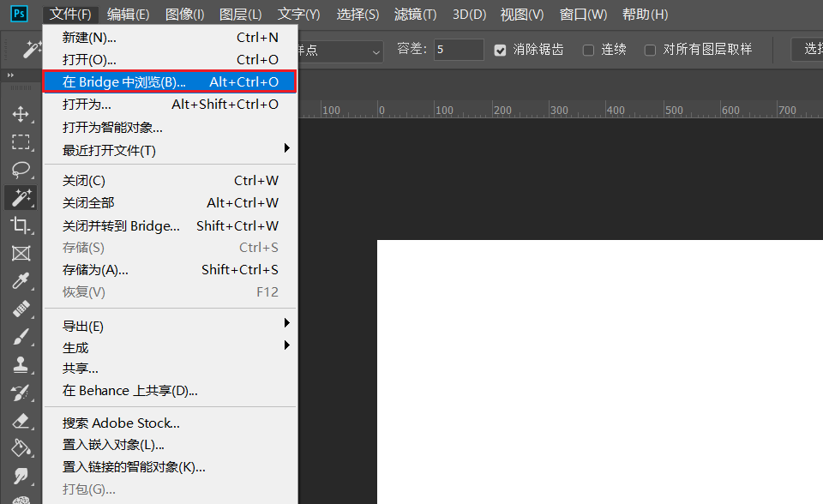This screenshot has height=504, width=823.
Task: Select the Rectangular Marquee tool
Action: 21,142
